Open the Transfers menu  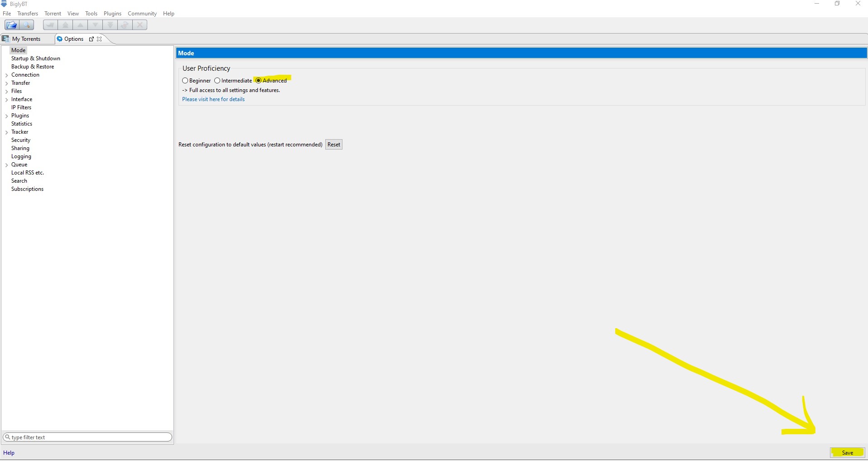pos(28,14)
